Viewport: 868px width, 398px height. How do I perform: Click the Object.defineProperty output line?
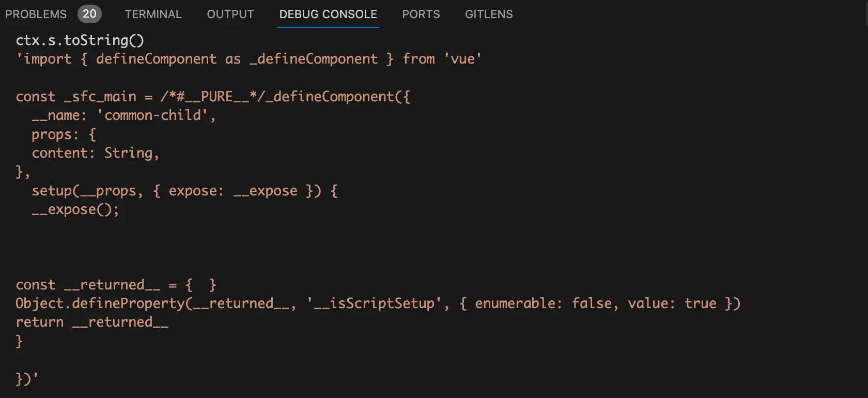point(378,303)
